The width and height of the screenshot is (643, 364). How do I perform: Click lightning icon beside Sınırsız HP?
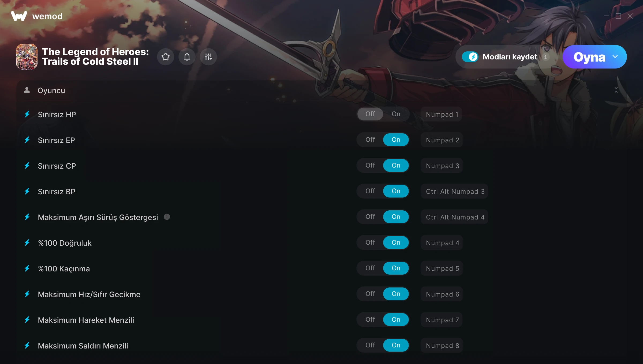click(x=27, y=114)
